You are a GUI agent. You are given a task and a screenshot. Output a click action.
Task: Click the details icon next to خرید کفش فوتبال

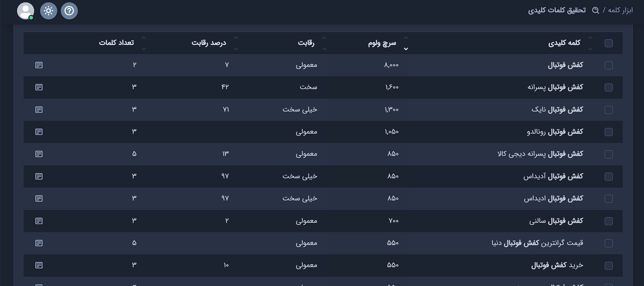point(39,265)
